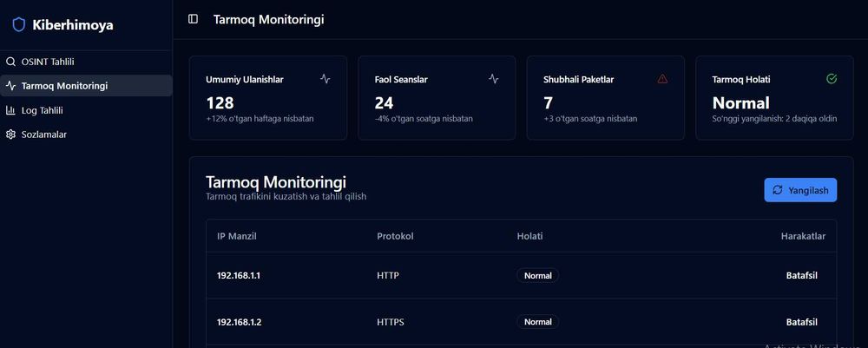This screenshot has height=348, width=868.
Task: Click the Tarmoq Monitoringi pulse icon in sidebar
Action: pyautogui.click(x=10, y=86)
